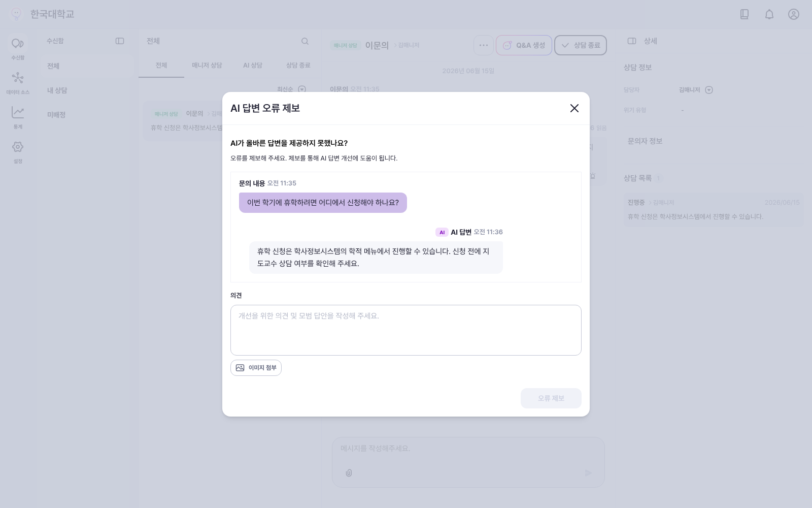
Task: Open the 데이터 소스 sidebar icon
Action: (18, 78)
